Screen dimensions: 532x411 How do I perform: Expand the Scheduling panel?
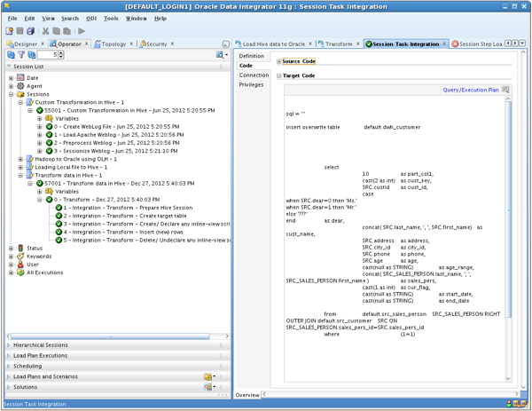[x=9, y=366]
